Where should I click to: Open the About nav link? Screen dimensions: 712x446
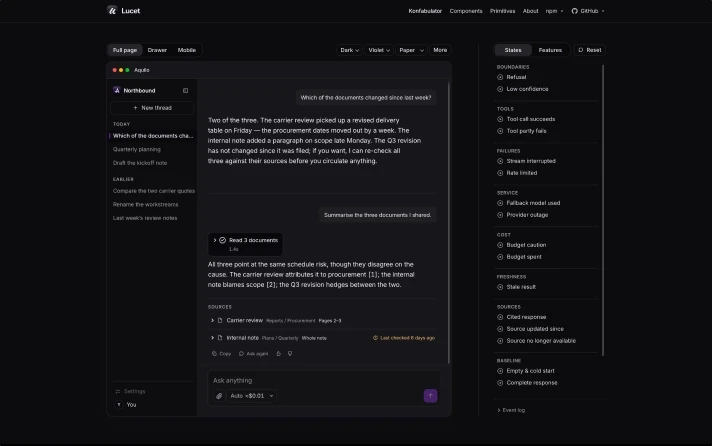tap(530, 11)
